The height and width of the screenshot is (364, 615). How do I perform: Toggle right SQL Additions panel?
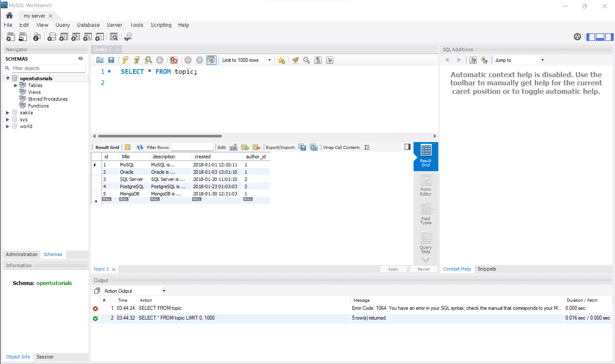coord(609,37)
